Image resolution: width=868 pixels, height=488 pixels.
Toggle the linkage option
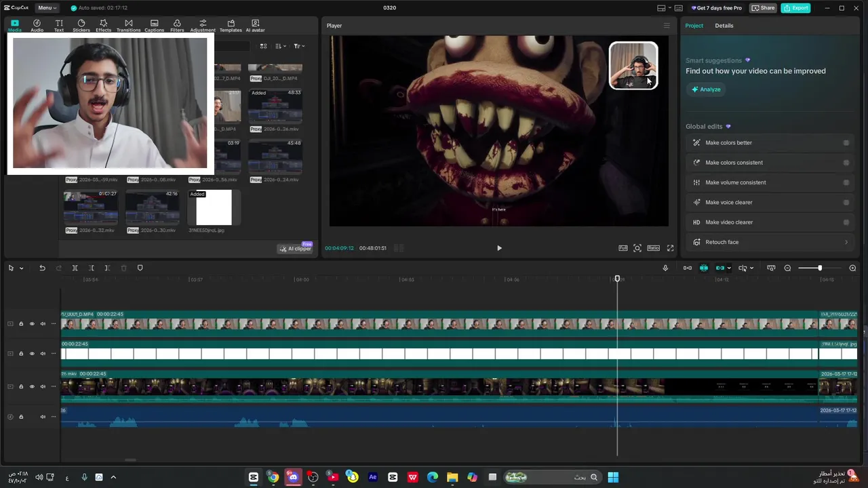coord(720,268)
